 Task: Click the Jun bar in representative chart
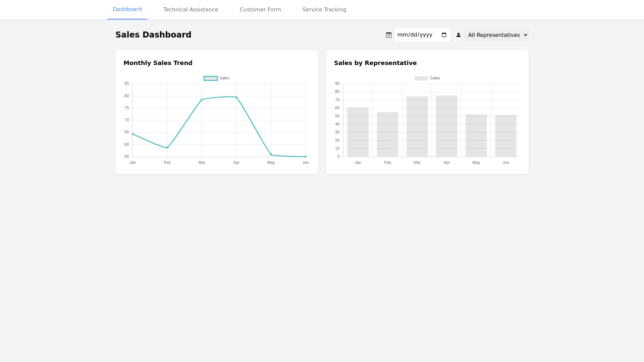point(505,136)
